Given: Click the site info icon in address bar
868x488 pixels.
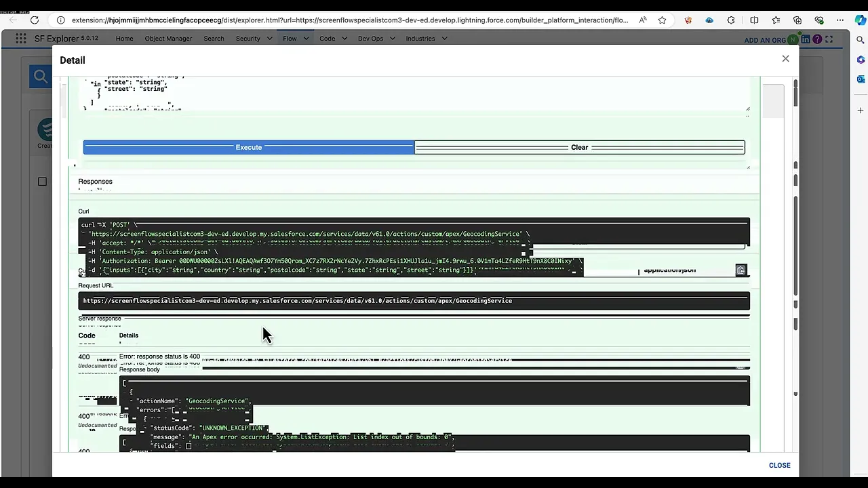Looking at the screenshot, I should point(60,20).
